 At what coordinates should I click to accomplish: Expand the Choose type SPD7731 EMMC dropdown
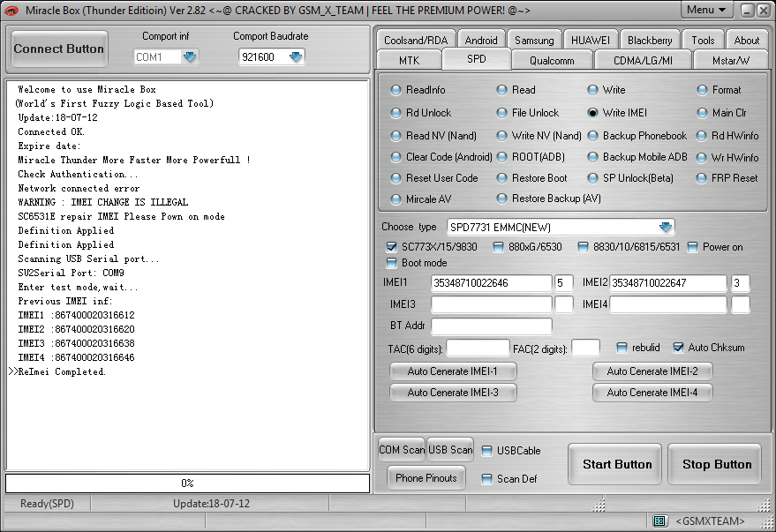click(x=666, y=227)
